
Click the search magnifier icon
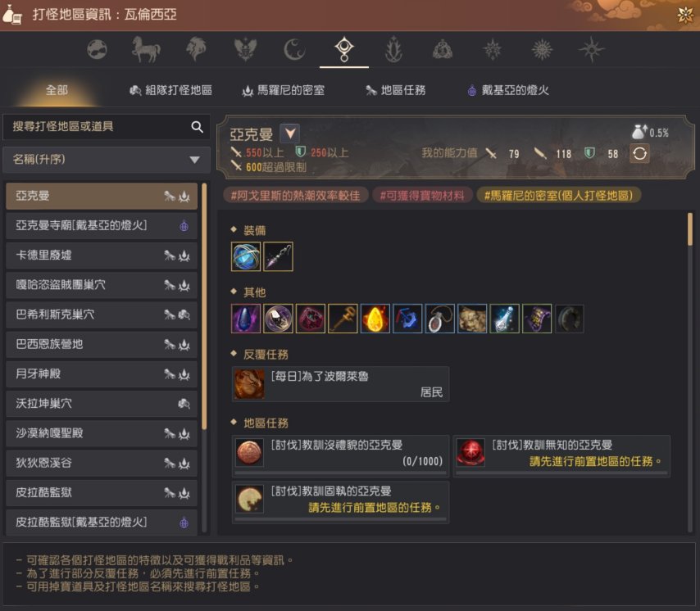pyautogui.click(x=197, y=127)
